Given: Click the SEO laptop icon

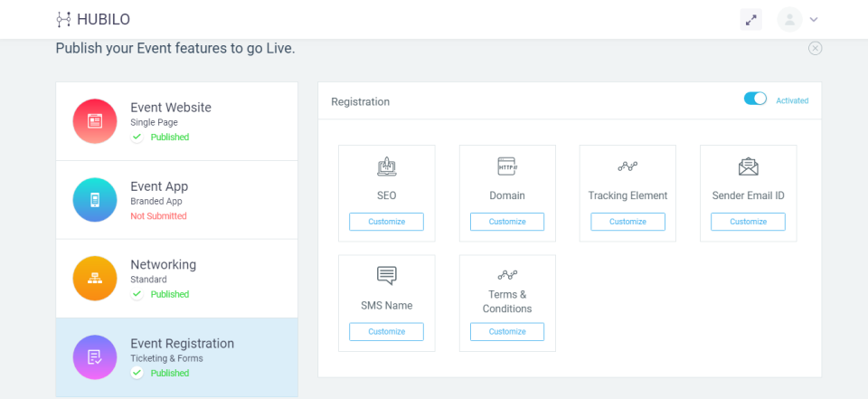Looking at the screenshot, I should coord(386,166).
